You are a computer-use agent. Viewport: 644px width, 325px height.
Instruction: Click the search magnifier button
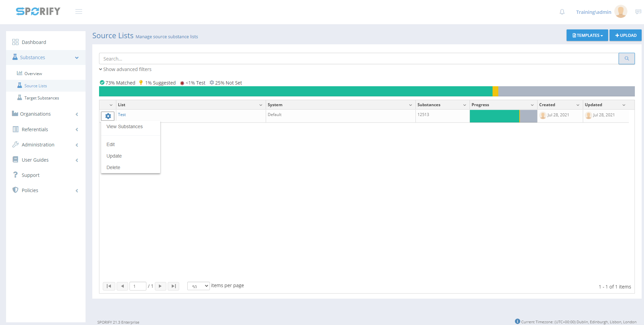(626, 59)
